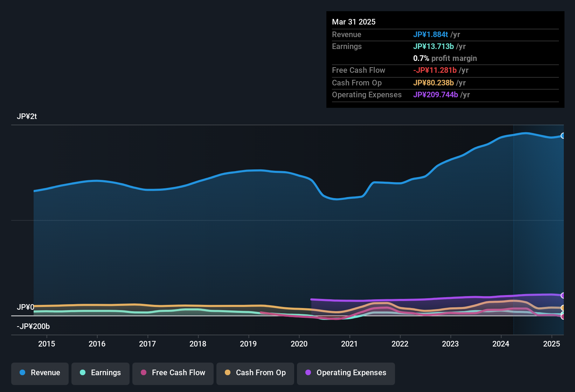The width and height of the screenshot is (575, 392).
Task: Toggle the Revenue legend button
Action: coord(40,374)
